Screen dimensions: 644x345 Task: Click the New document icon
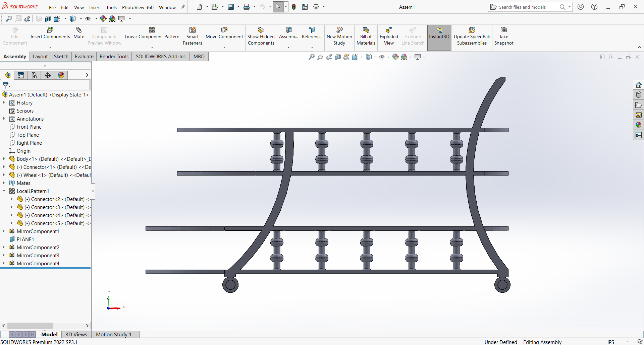click(x=199, y=7)
